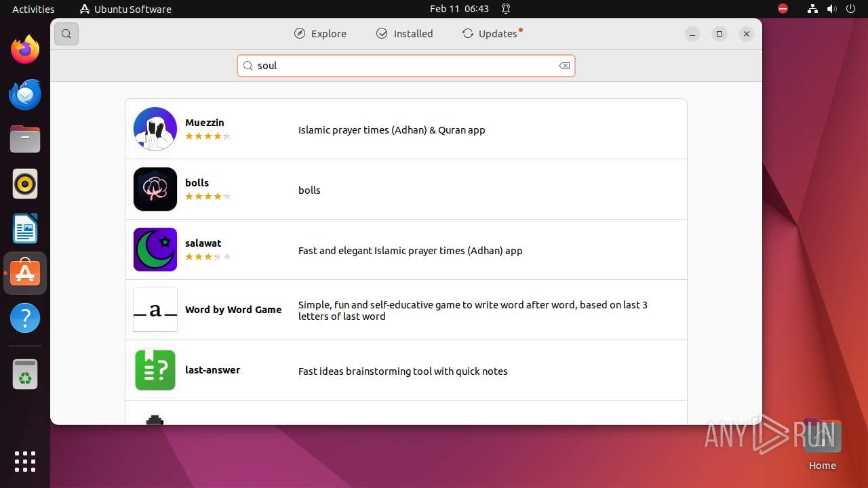Image resolution: width=868 pixels, height=488 pixels.
Task: Click the magnifier icon inside search field
Action: coord(248,66)
